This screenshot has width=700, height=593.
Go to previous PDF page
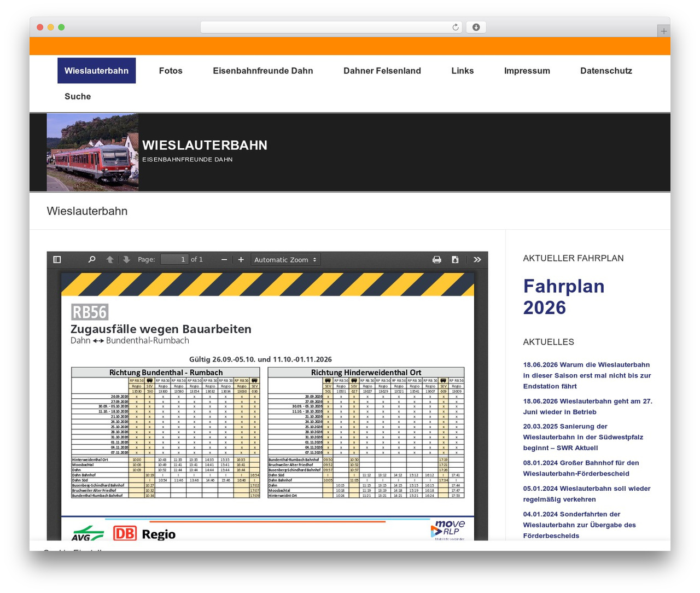coord(110,259)
